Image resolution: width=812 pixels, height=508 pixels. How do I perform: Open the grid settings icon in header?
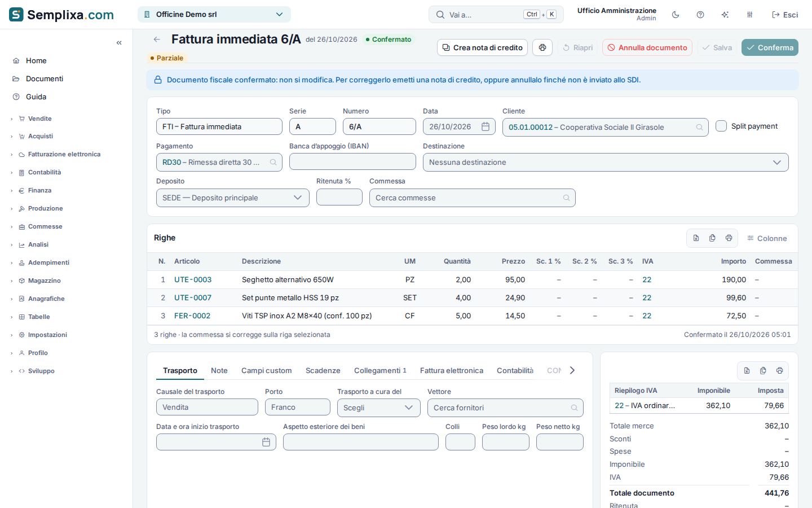750,15
